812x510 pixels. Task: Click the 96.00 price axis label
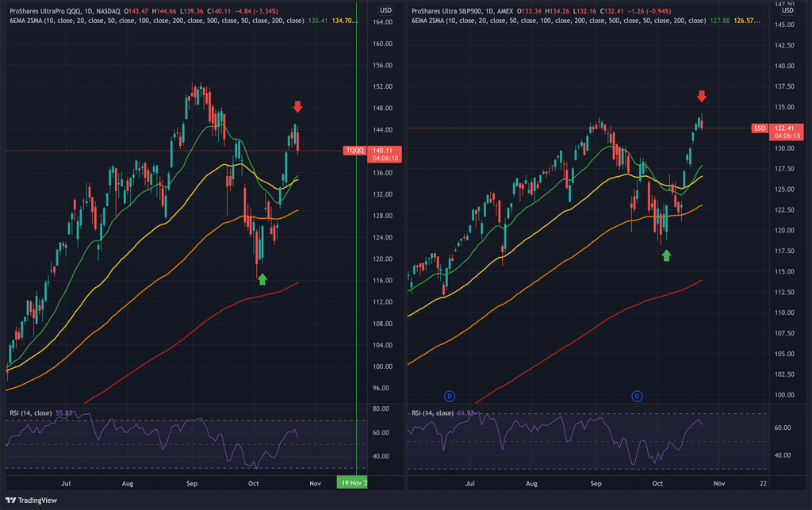pyautogui.click(x=381, y=389)
